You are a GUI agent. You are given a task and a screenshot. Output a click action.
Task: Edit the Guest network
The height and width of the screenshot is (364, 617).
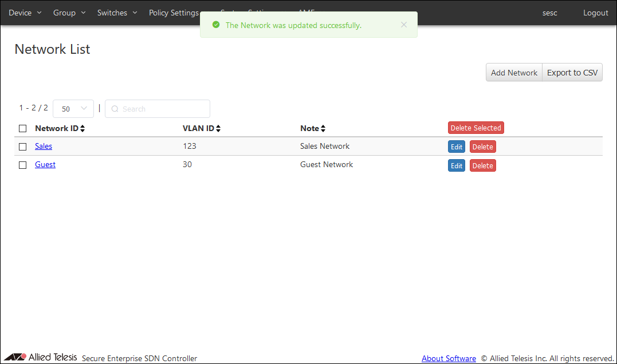(457, 165)
